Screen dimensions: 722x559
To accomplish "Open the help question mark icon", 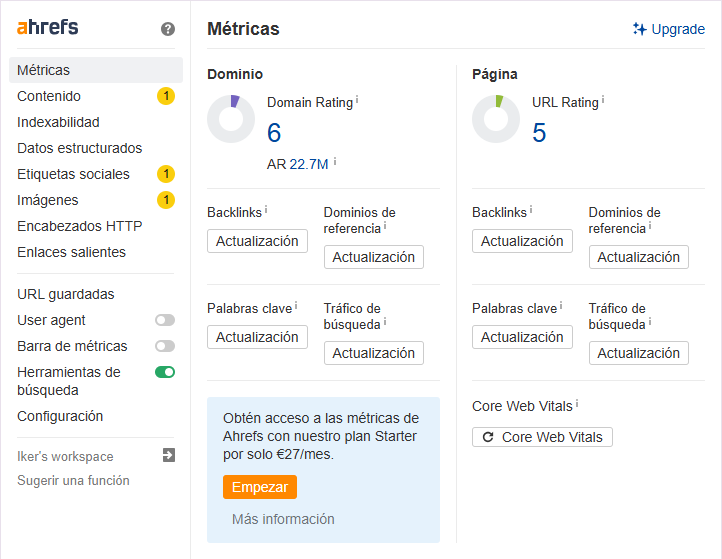I will pos(168,29).
